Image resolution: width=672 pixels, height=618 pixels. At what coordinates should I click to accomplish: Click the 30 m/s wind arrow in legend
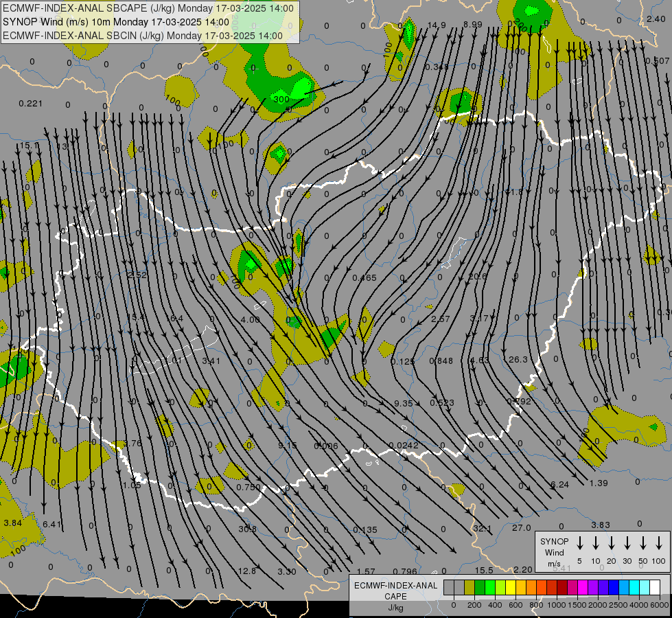pos(627,543)
